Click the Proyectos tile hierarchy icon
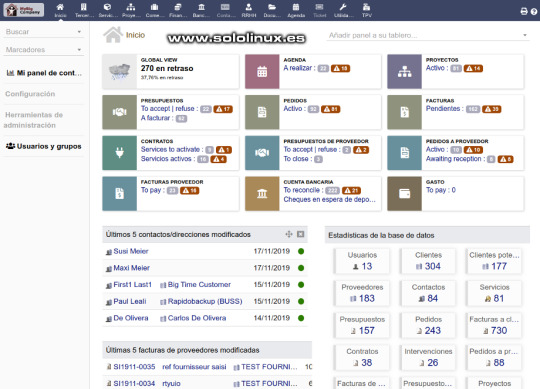This screenshot has height=389, width=540. (x=404, y=72)
